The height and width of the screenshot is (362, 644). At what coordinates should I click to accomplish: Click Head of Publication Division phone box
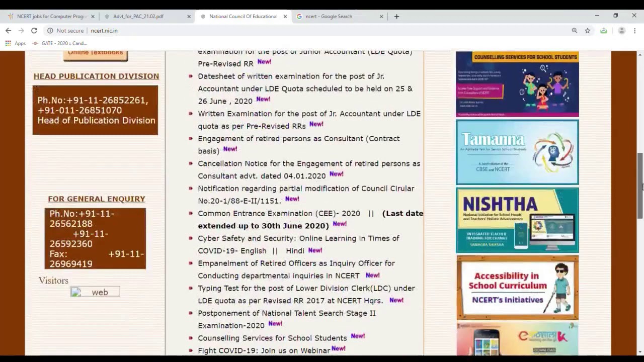point(95,110)
